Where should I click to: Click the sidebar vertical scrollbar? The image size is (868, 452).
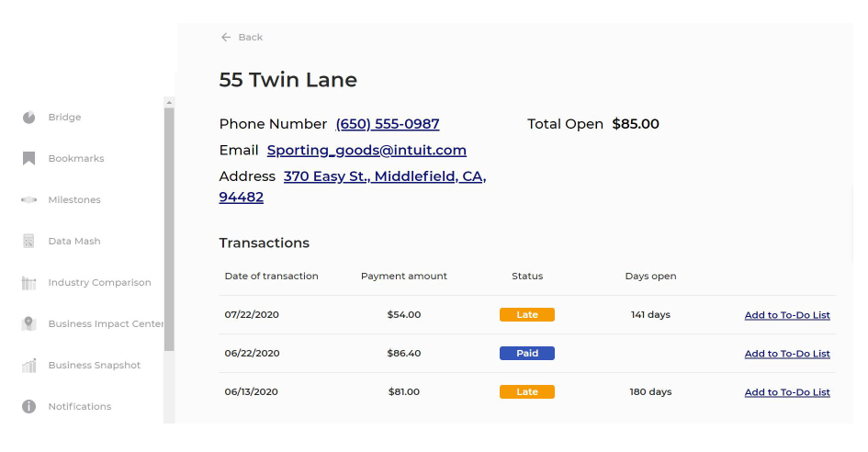(169, 228)
